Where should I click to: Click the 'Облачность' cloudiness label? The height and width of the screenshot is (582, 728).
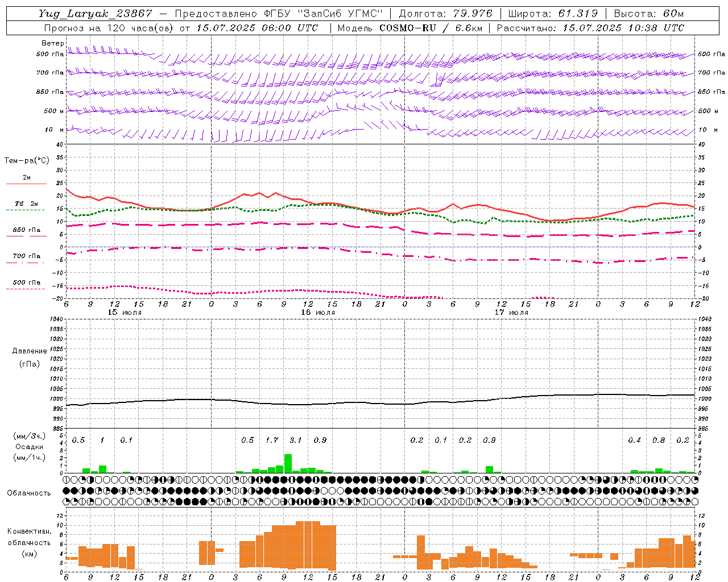coord(29,493)
